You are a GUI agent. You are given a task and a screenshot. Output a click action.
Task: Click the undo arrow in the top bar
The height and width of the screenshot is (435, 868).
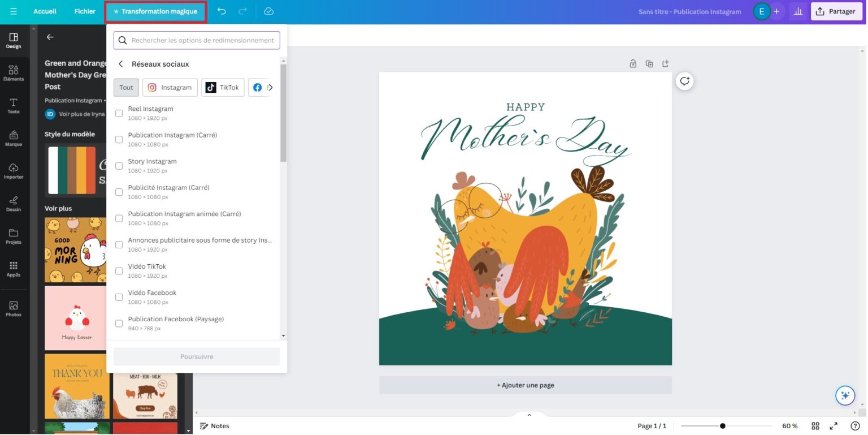(221, 11)
